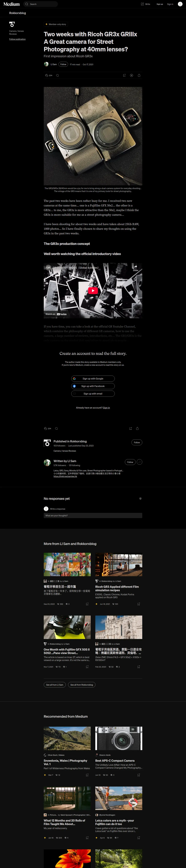The width and height of the screenshot is (186, 868).
Task: Open the Ricoh GR cameras hero photo
Action: 93,136
